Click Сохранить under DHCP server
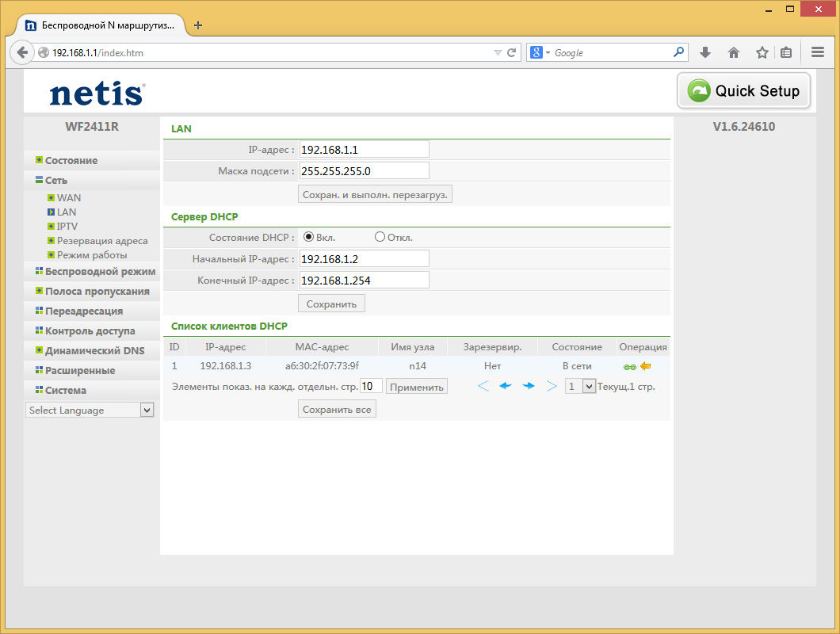This screenshot has height=634, width=840. coord(331,304)
